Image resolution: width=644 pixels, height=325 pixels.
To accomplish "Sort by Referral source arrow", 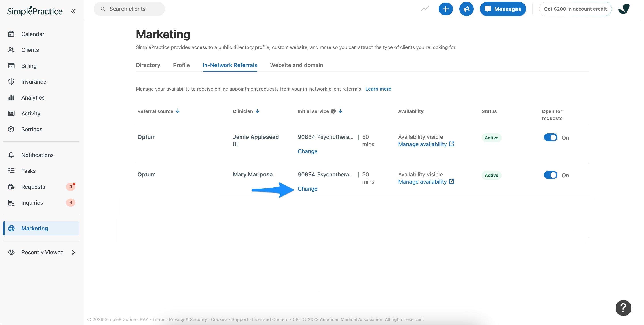I will click(x=178, y=111).
